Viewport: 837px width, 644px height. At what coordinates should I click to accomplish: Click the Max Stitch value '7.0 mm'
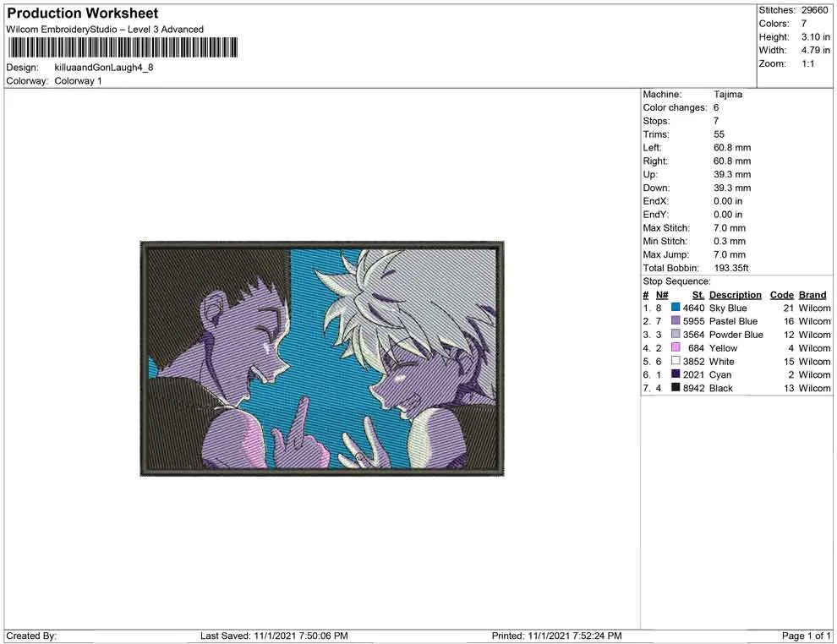tap(729, 228)
